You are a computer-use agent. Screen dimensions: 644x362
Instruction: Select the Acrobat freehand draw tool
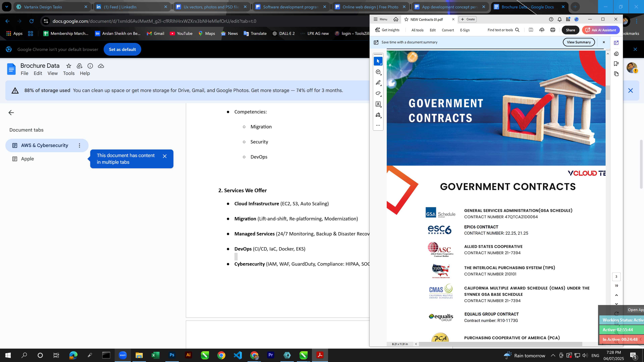[x=378, y=94]
